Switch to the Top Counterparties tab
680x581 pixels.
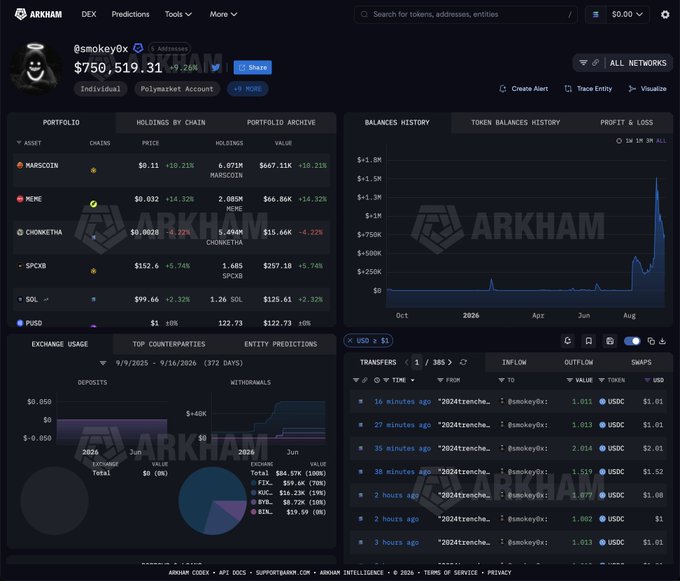169,344
